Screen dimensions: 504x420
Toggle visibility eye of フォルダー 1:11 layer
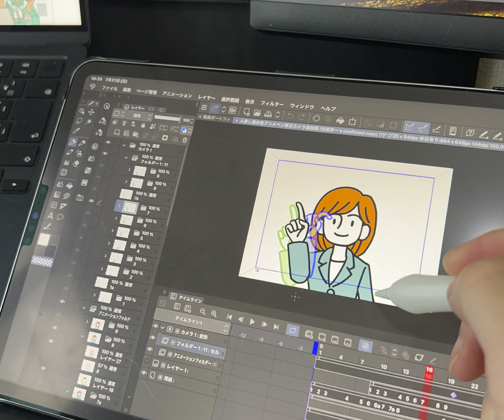click(105, 154)
